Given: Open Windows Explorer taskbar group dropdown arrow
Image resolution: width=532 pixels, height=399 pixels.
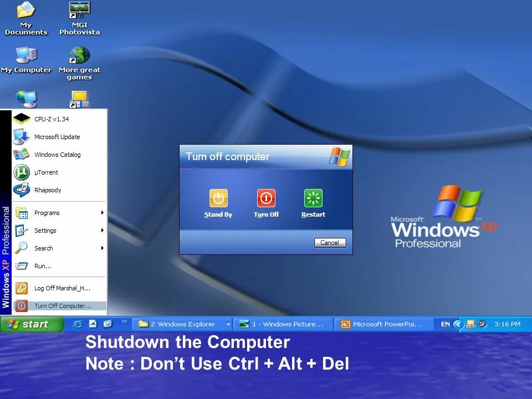Looking at the screenshot, I should pos(228,324).
